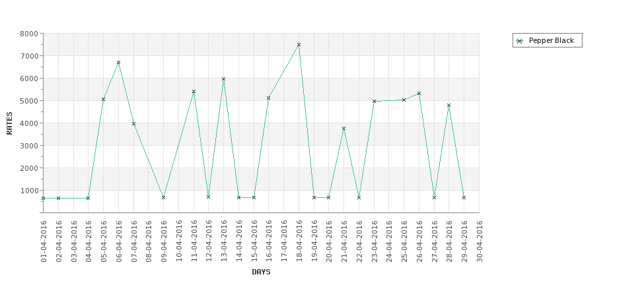Image resolution: width=644 pixels, height=283 pixels.
Task: Click the 13-04-2016 date label on x-axis
Action: [x=224, y=241]
